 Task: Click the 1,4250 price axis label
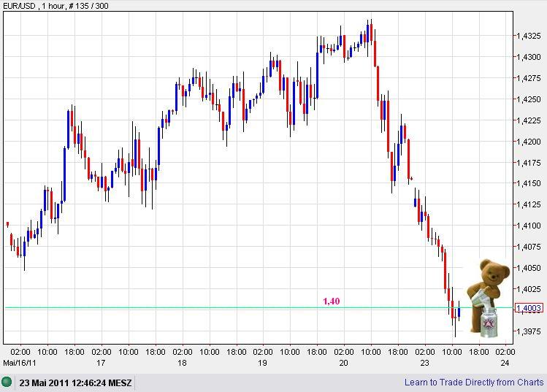529,99
